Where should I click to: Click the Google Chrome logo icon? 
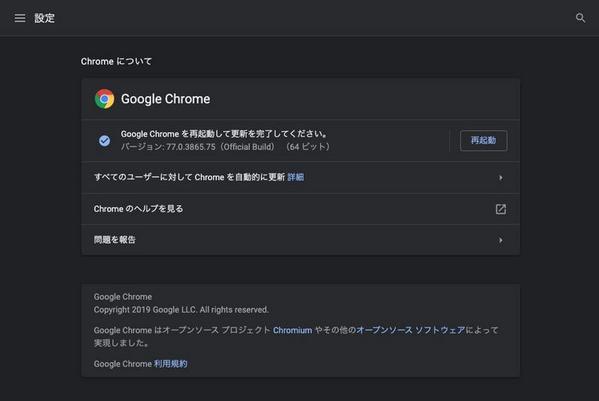coord(104,99)
